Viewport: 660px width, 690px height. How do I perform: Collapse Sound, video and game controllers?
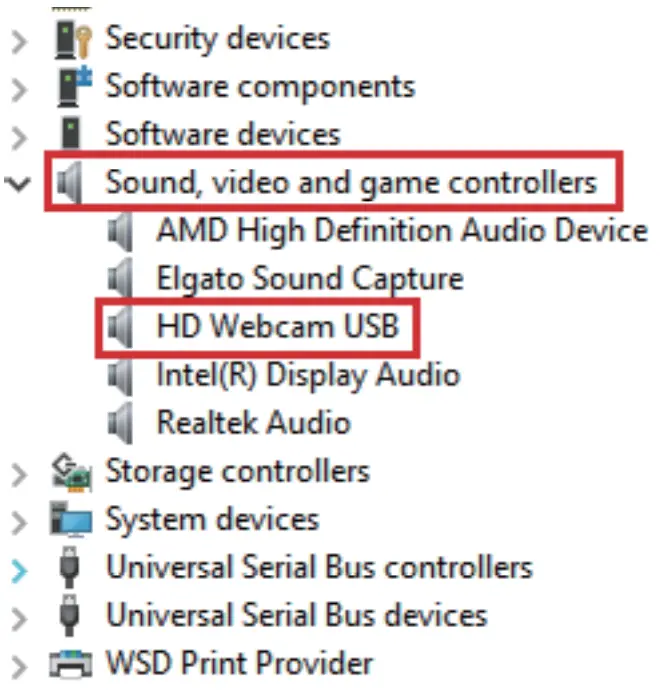click(17, 184)
